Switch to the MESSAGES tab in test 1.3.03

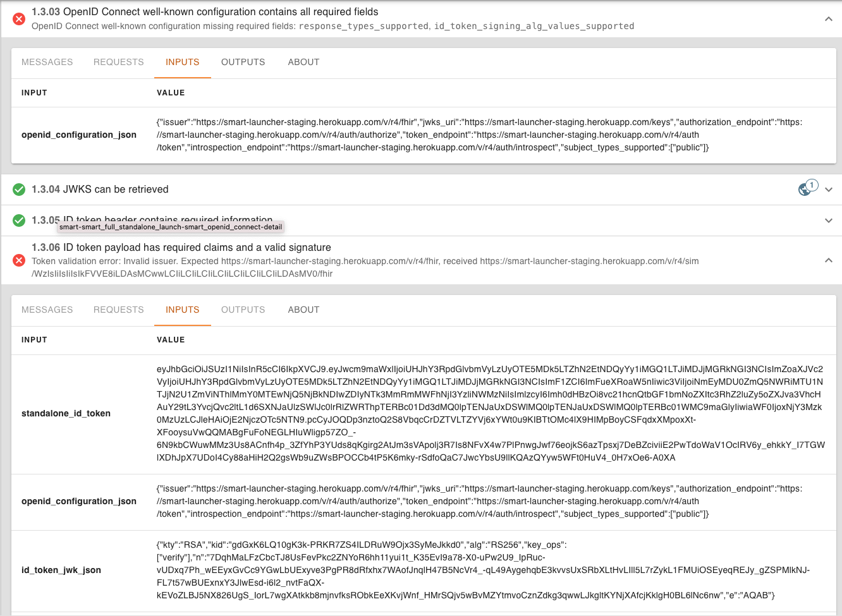47,62
